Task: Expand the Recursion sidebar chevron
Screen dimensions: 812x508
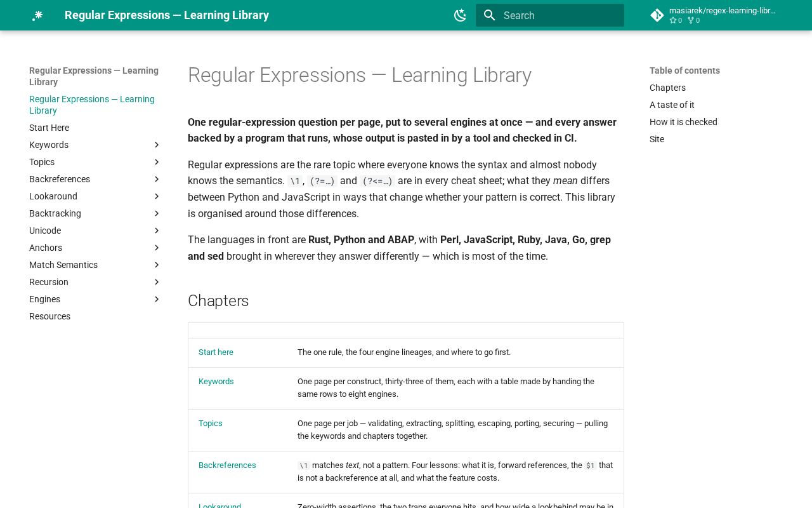Action: (x=157, y=282)
